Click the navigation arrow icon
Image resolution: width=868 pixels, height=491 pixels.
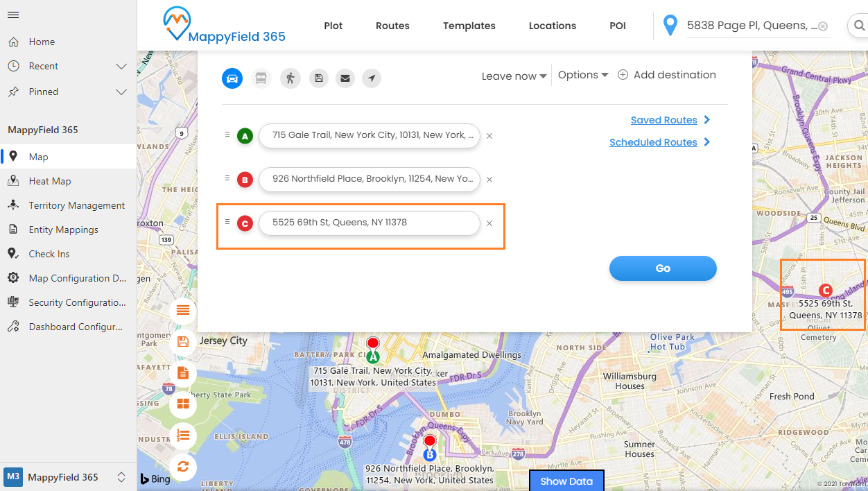click(372, 78)
